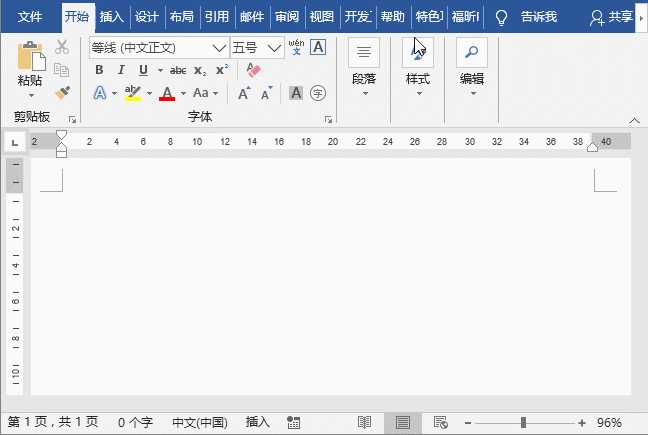Apply yellow text highlight color
This screenshot has width=648, height=435.
(133, 93)
